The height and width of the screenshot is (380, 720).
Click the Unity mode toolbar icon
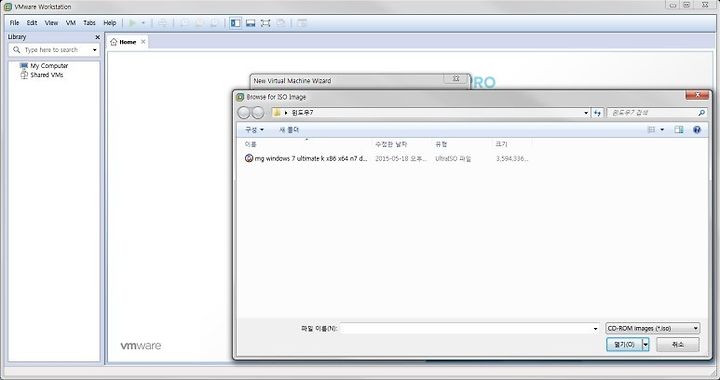pos(281,23)
